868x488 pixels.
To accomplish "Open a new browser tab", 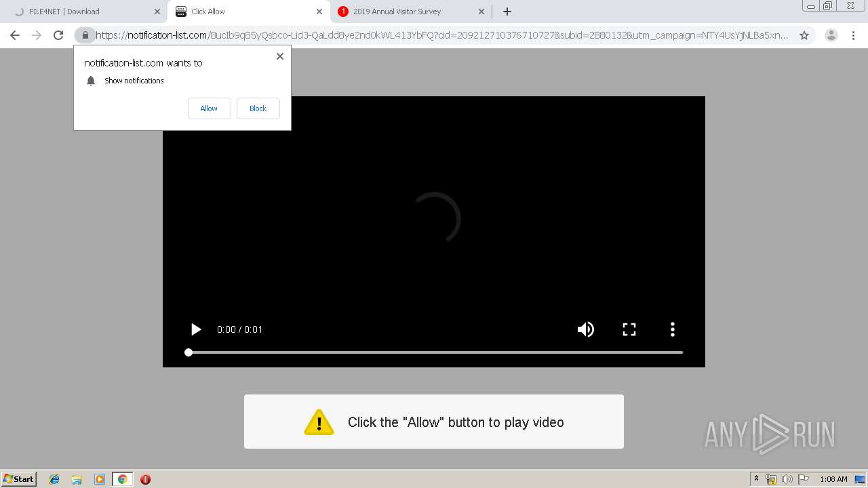I will pos(507,12).
